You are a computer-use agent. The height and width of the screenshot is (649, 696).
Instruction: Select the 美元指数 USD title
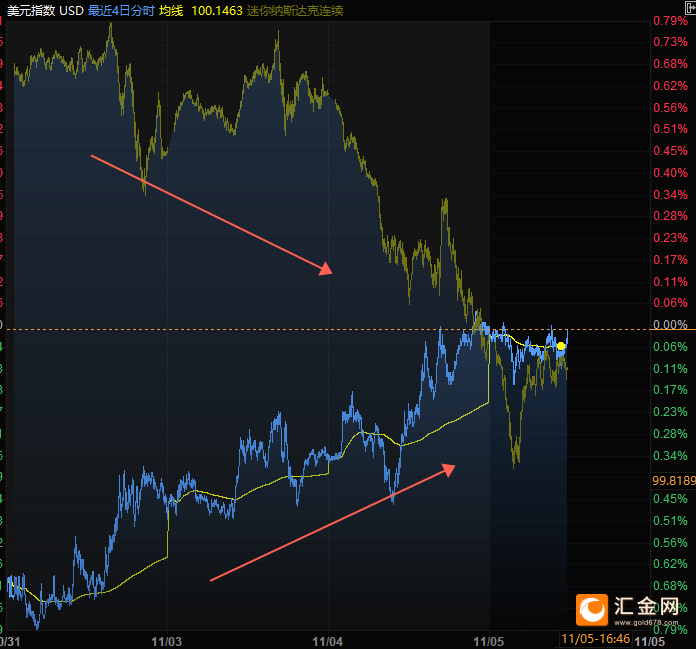tap(45, 11)
